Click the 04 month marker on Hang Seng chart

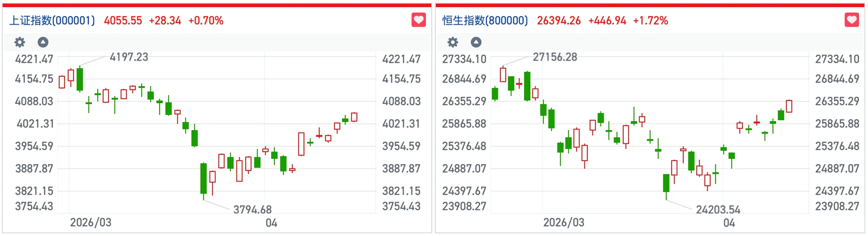tap(729, 223)
